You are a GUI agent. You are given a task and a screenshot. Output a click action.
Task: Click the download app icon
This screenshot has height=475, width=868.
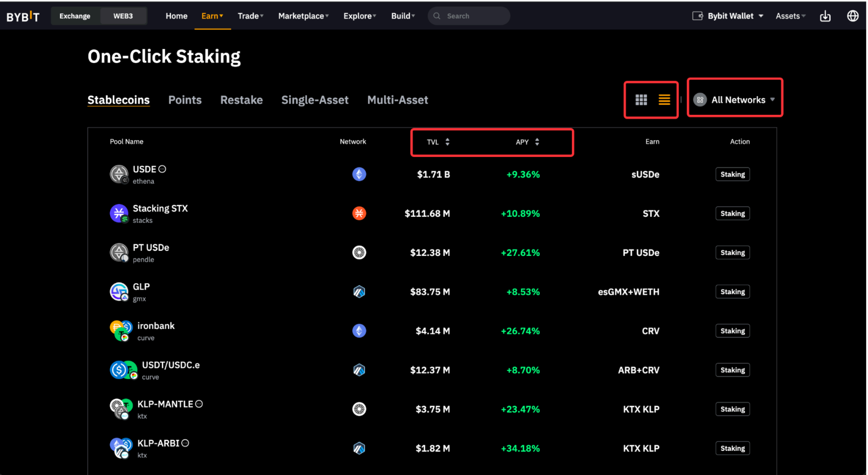(x=825, y=16)
